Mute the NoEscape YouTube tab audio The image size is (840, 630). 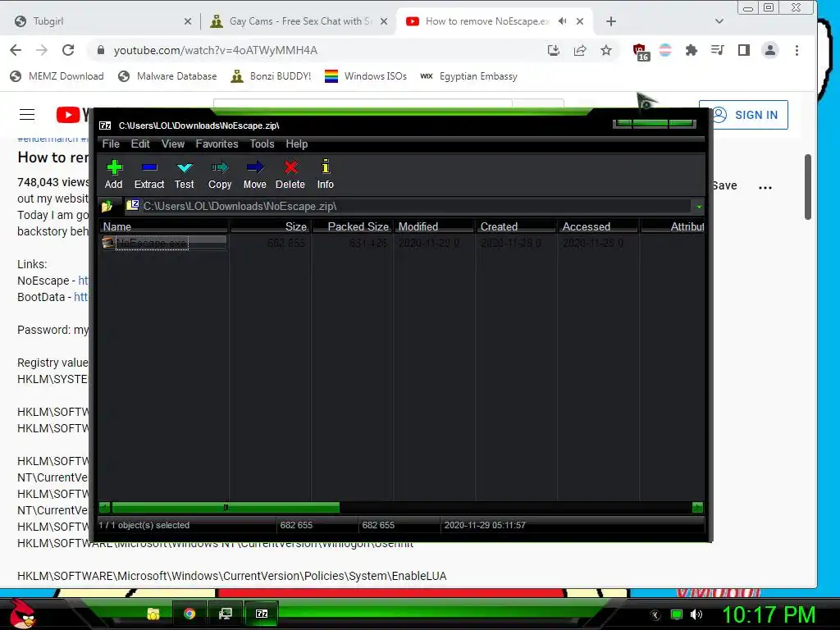click(x=562, y=21)
